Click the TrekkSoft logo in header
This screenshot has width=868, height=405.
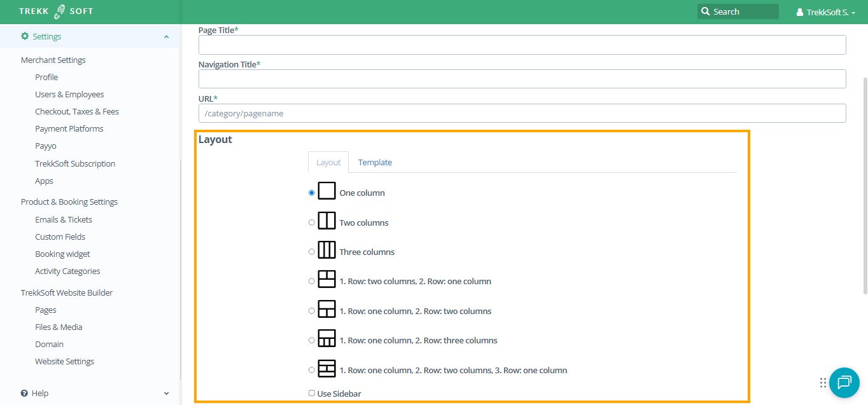[56, 11]
